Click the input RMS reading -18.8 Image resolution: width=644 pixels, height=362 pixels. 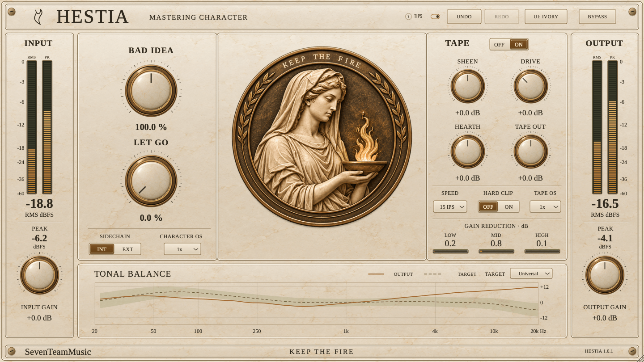(39, 204)
